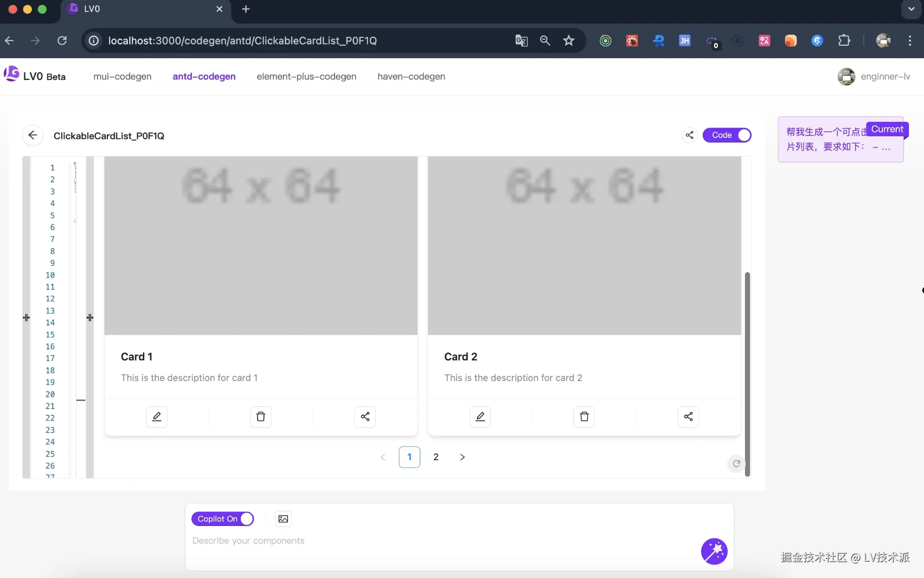Open the element-plus-codegen tab

[x=307, y=76]
